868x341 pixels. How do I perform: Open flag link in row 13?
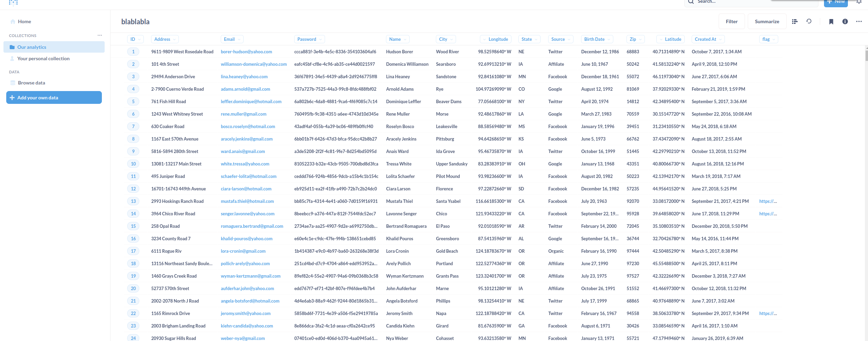pos(768,201)
